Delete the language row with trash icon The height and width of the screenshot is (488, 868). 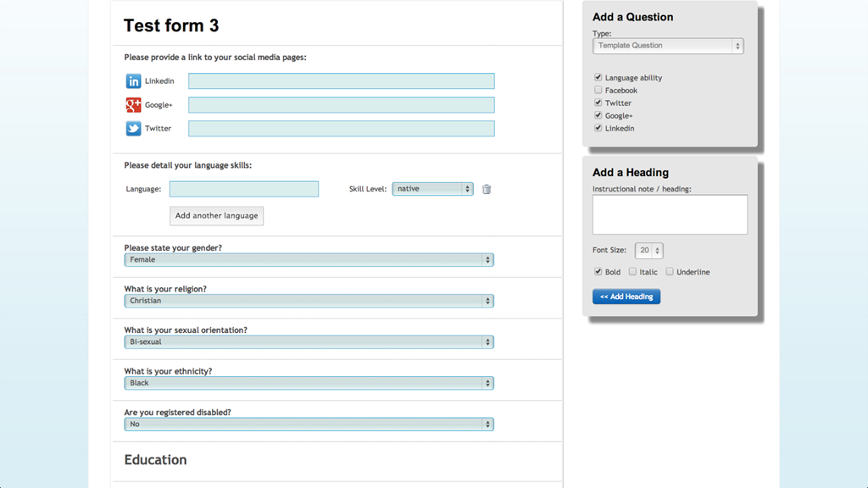487,189
